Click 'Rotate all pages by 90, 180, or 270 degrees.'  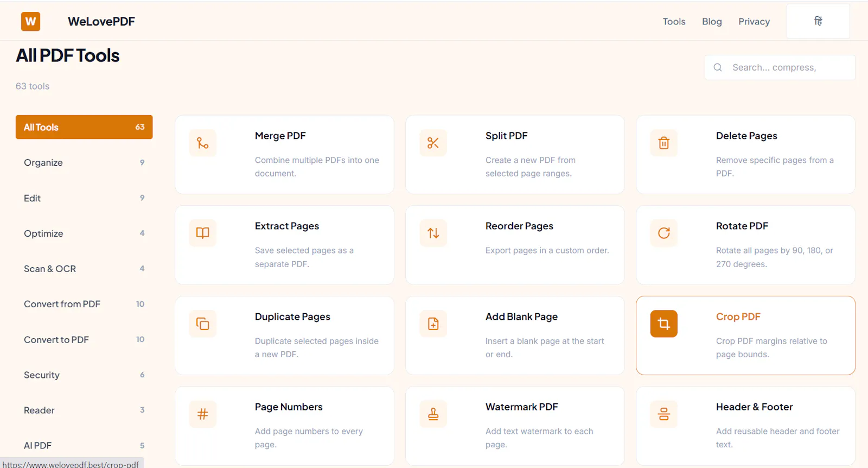pyautogui.click(x=775, y=257)
